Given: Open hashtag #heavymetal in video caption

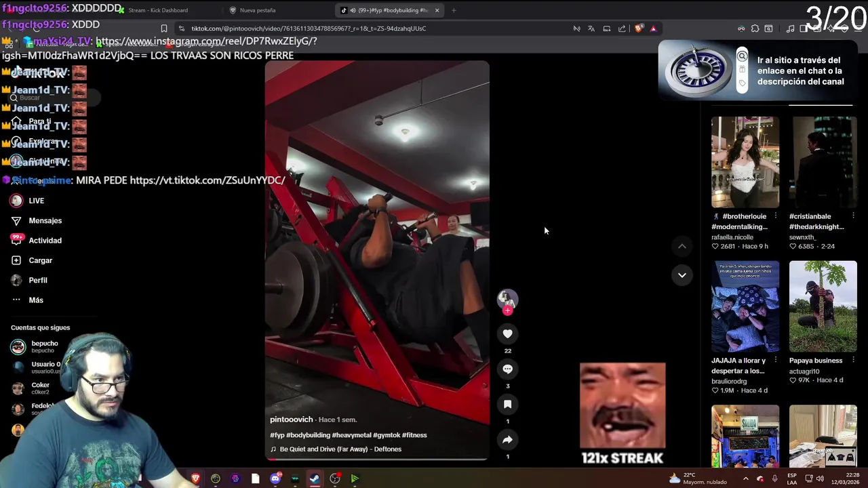Looking at the screenshot, I should (351, 435).
